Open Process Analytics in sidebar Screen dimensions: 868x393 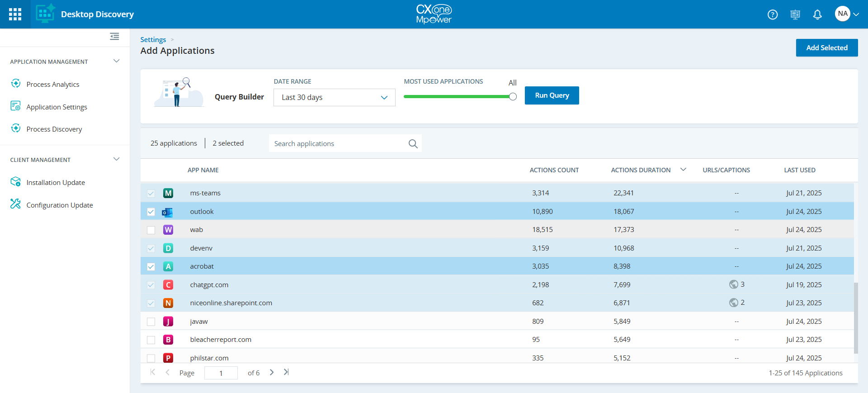(53, 85)
